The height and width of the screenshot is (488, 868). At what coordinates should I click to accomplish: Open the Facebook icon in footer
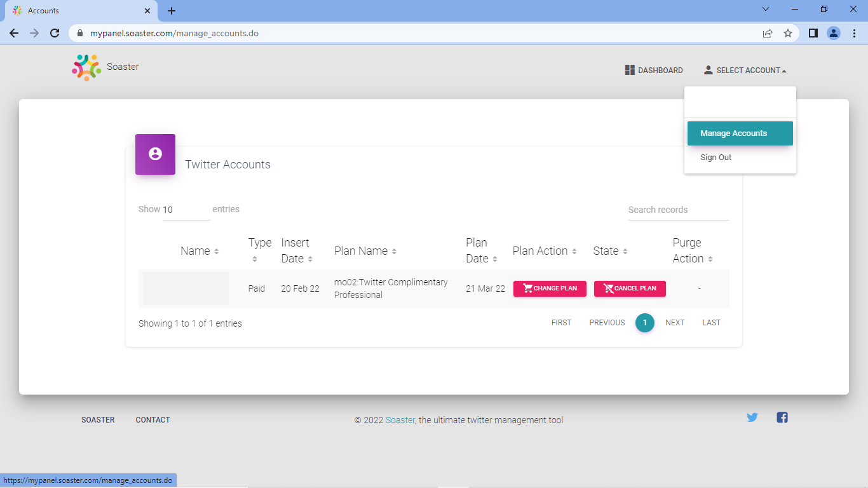click(782, 417)
